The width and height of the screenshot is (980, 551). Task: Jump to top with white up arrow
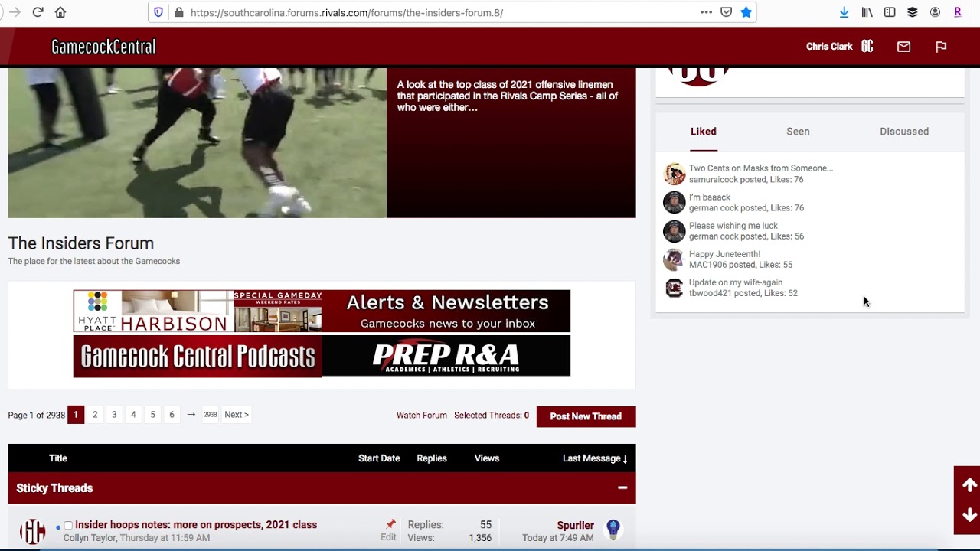[x=969, y=485]
